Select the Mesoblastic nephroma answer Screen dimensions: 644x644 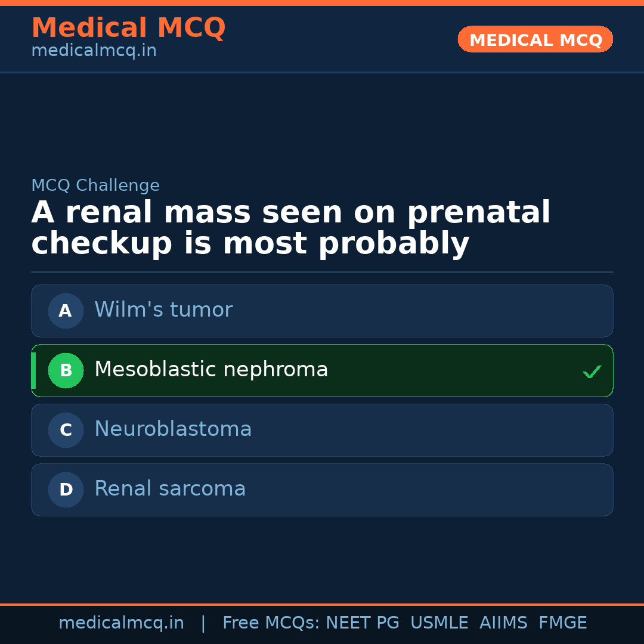(x=211, y=370)
